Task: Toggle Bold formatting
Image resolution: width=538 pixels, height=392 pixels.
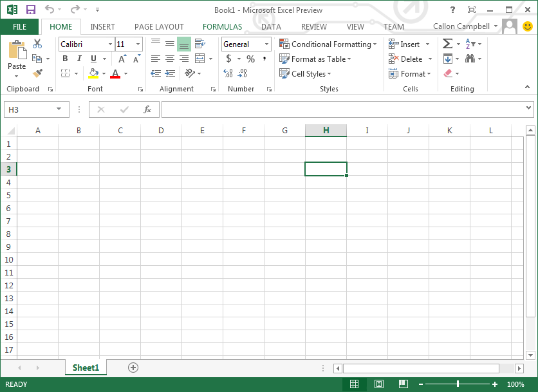Action: (x=65, y=59)
